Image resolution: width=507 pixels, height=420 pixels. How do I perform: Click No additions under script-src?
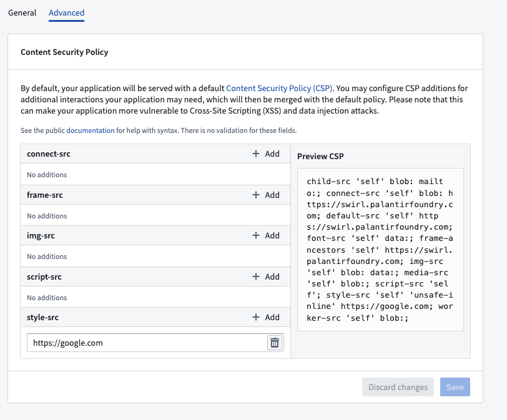[x=47, y=298]
